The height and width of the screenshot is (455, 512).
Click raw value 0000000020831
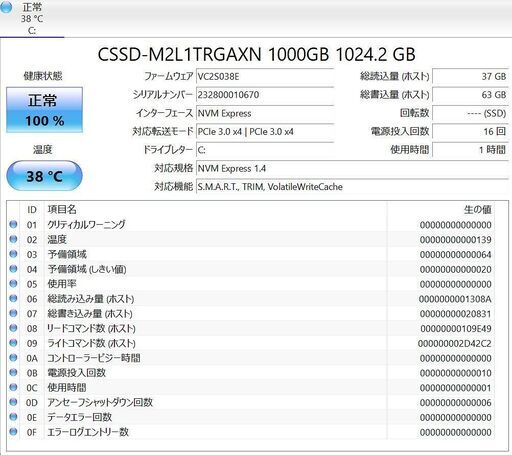(x=455, y=314)
